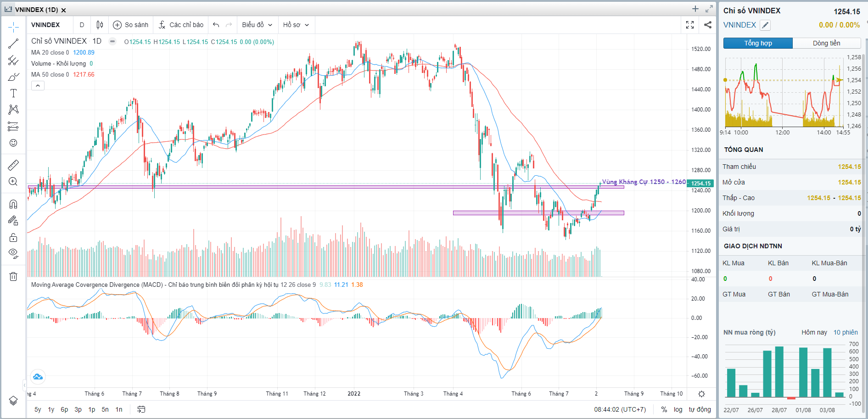This screenshot has width=868, height=419.
Task: Select Hôm nay net buy view
Action: (814, 332)
